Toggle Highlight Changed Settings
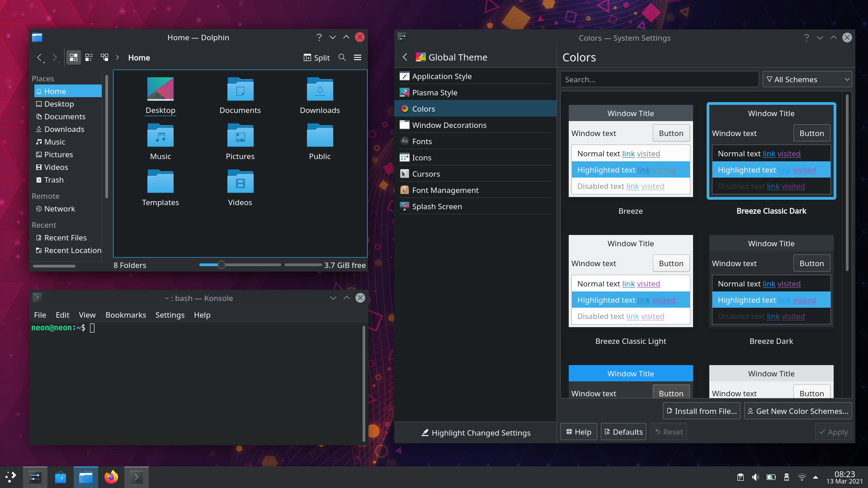 (476, 433)
